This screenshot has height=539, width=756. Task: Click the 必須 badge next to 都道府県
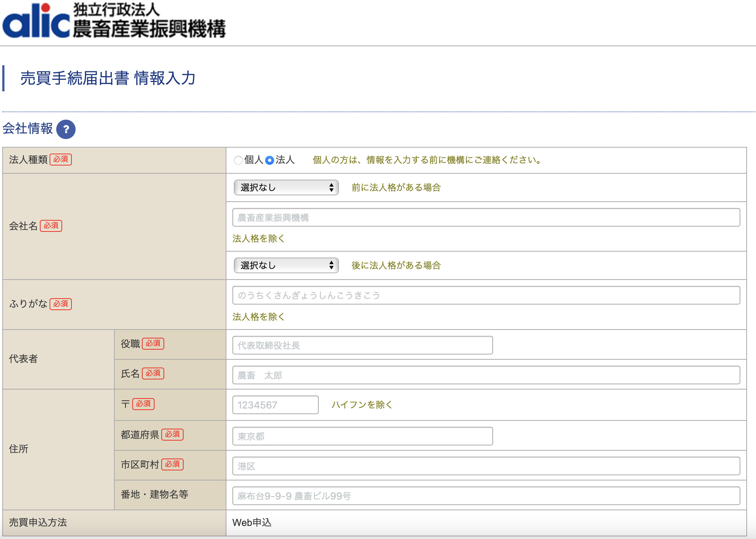(172, 435)
